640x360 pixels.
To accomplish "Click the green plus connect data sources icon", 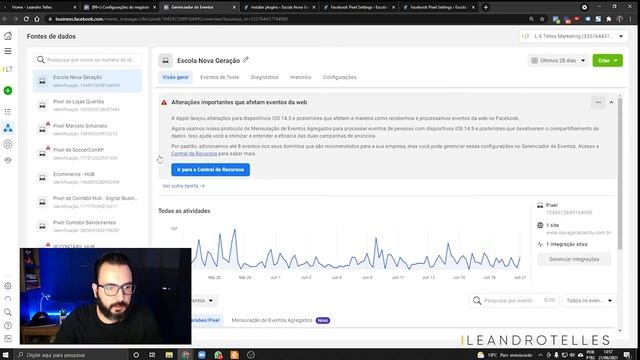I will point(8,91).
